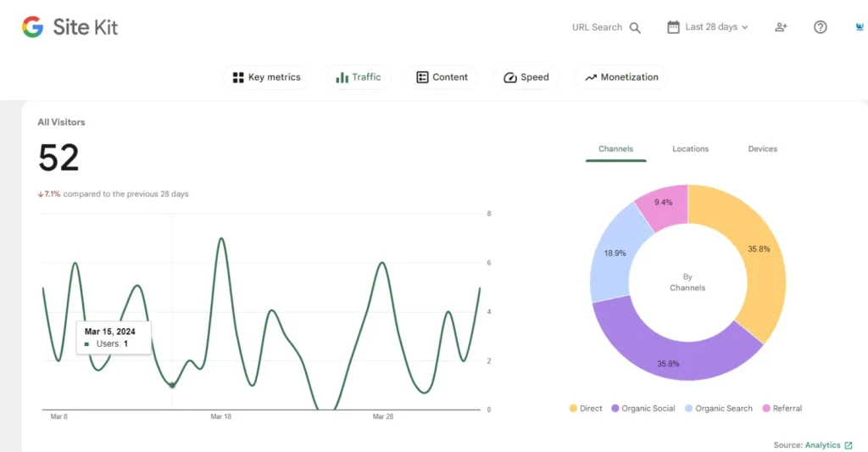The height and width of the screenshot is (452, 868).
Task: Click the Google G logo
Action: point(33,26)
